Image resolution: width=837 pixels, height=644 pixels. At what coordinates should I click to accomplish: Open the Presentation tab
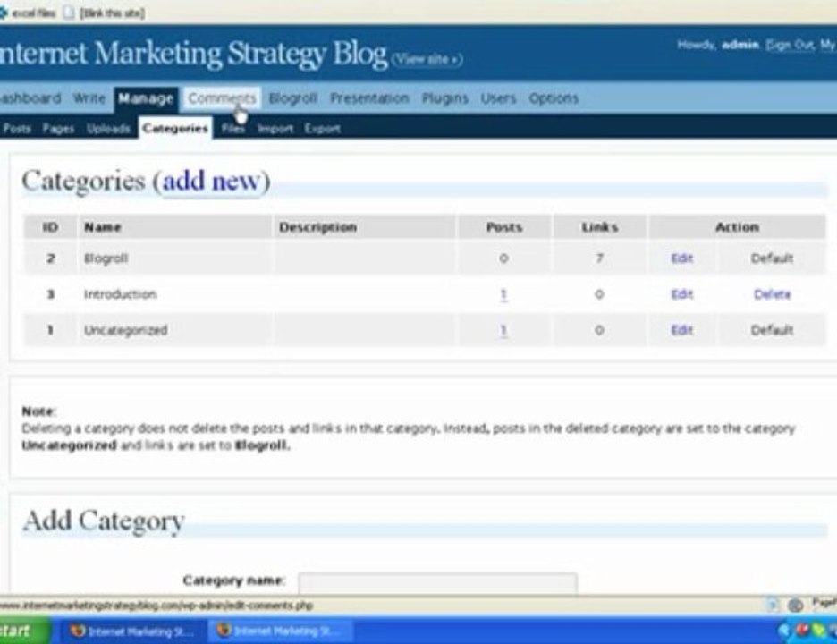[x=369, y=98]
